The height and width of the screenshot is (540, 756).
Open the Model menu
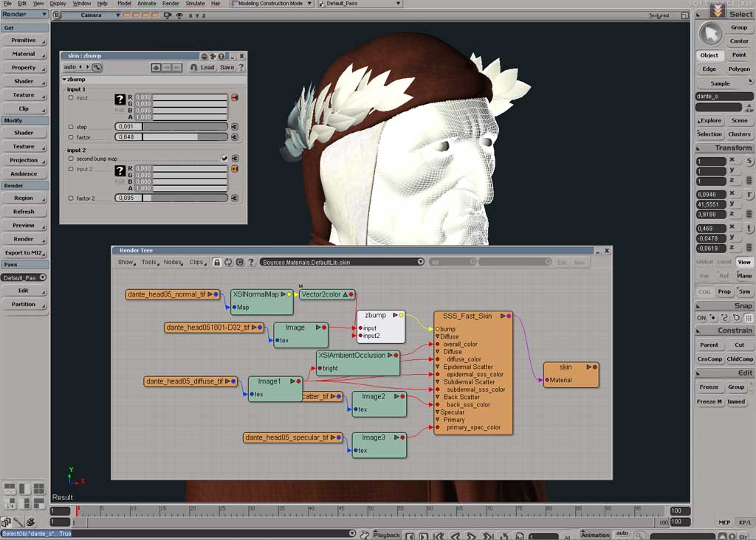click(x=124, y=4)
